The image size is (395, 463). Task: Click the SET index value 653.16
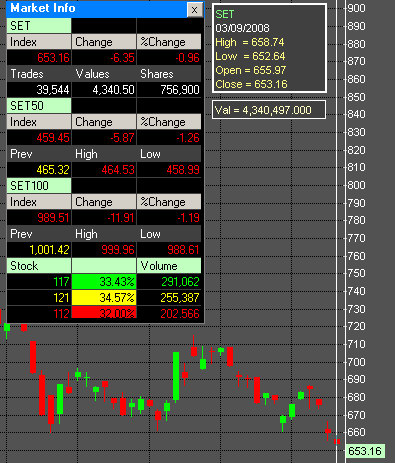pos(53,58)
